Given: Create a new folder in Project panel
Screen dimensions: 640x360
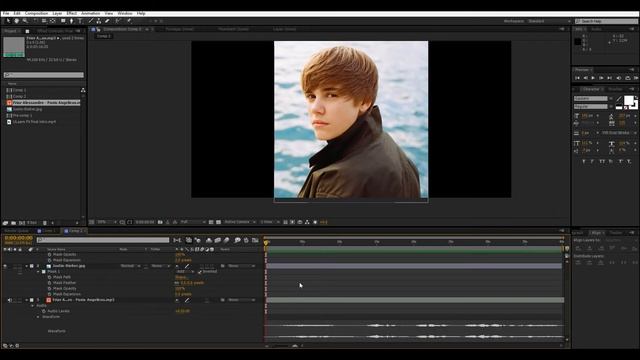Looking at the screenshot, I should pos(13,223).
